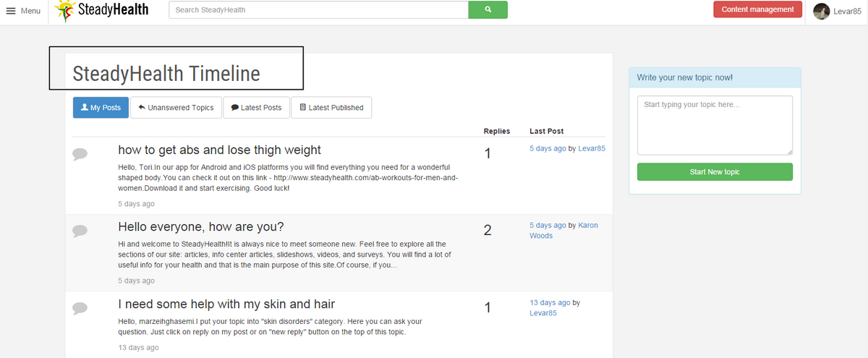Select the My Posts tab
Screen dimensions: 868x358
pos(101,108)
